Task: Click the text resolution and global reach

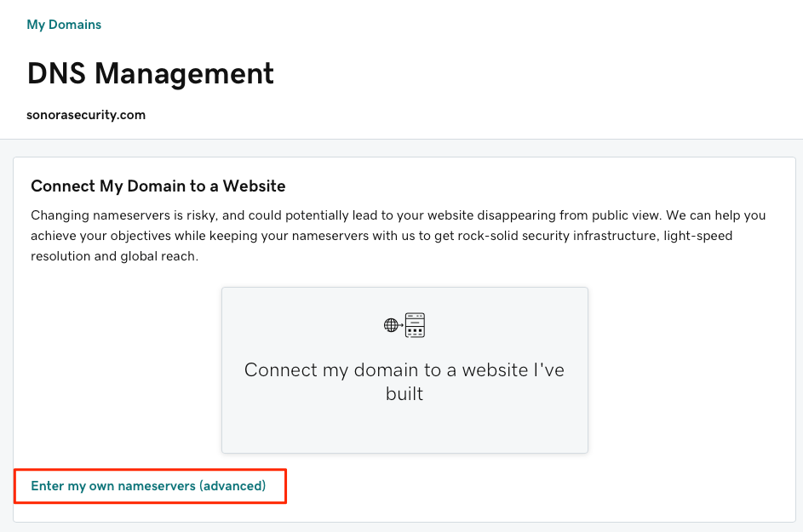Action: (x=114, y=256)
